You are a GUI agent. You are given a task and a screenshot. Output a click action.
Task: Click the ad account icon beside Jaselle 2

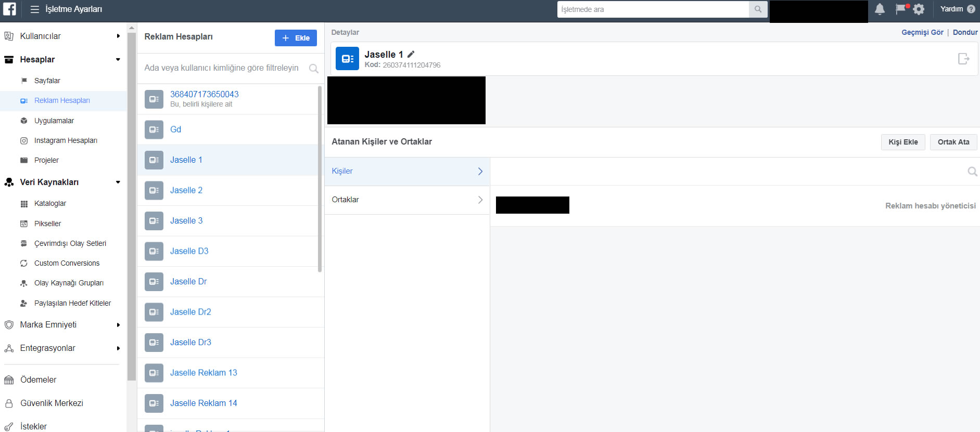point(154,190)
